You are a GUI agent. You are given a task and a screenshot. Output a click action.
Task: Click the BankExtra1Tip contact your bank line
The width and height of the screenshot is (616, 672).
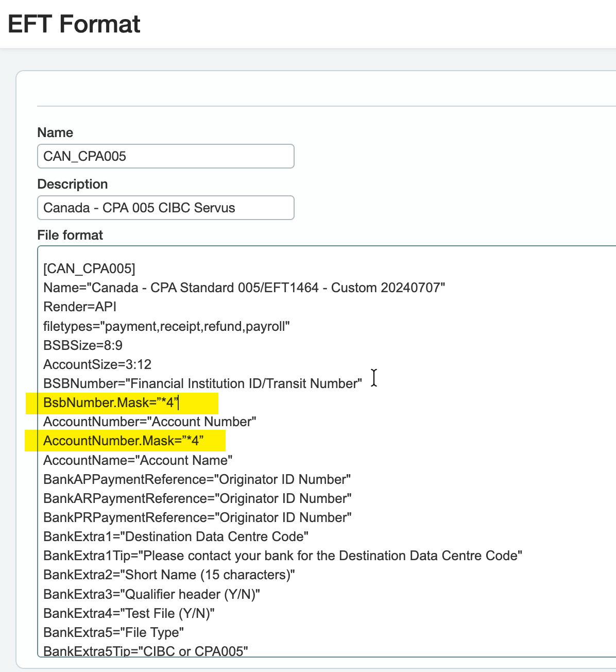(283, 556)
